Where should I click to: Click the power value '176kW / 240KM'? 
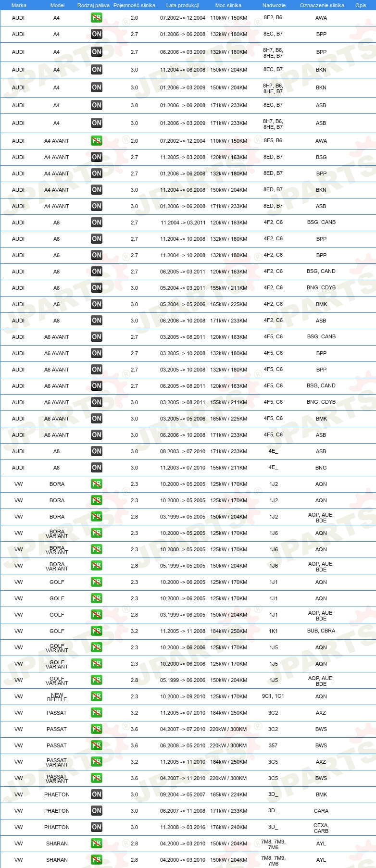point(229,827)
